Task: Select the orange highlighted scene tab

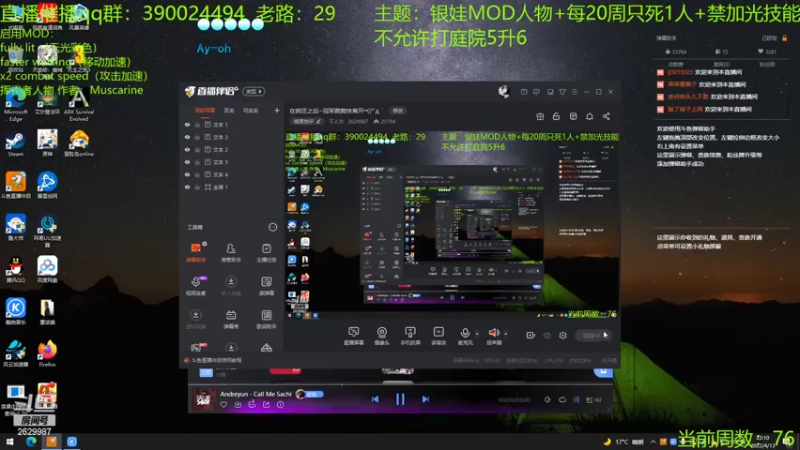Action: pyautogui.click(x=205, y=110)
